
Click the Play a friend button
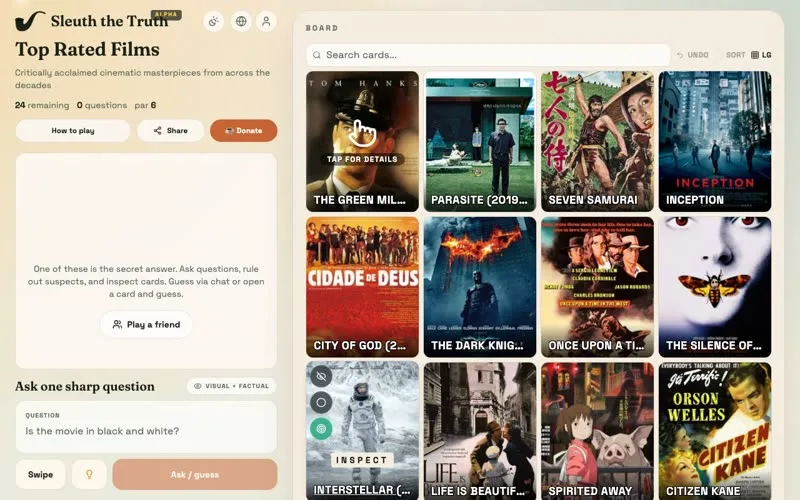pyautogui.click(x=146, y=324)
